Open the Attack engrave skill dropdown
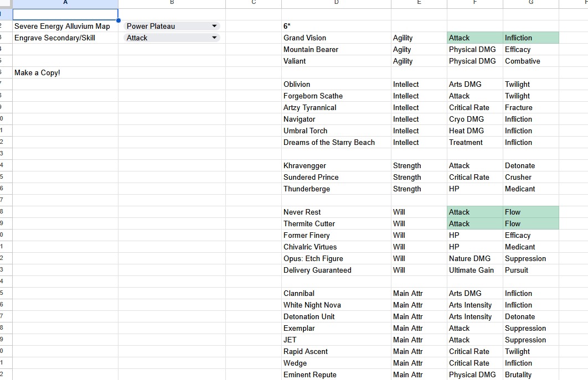The width and height of the screenshot is (588, 380). point(172,38)
